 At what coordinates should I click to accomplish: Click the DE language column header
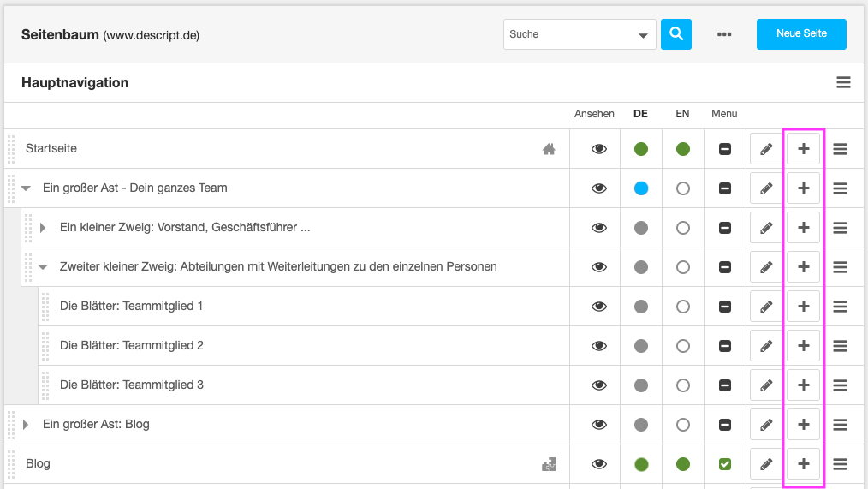click(640, 114)
